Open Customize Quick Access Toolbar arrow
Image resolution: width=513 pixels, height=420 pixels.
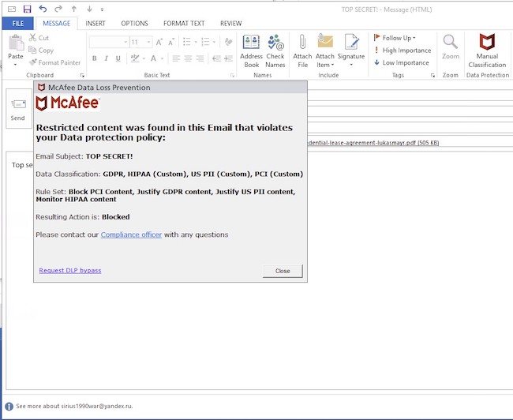point(102,9)
